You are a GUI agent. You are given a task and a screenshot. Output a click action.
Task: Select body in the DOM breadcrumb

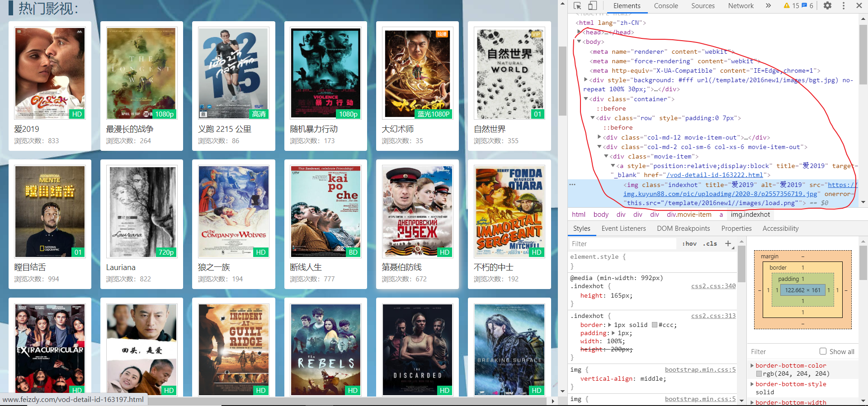[601, 215]
